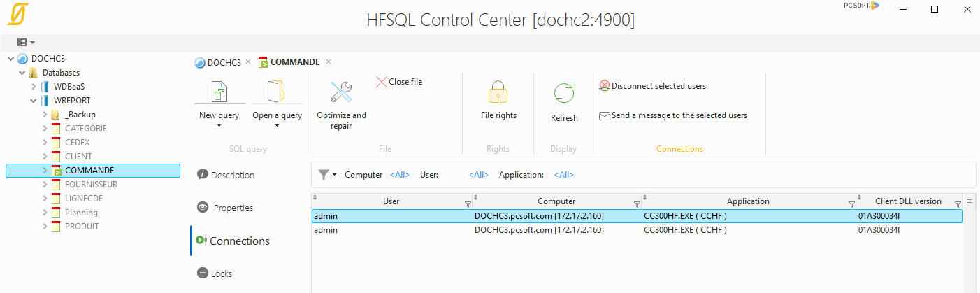Open the New query dropdown arrow
This screenshot has height=293, width=980.
click(219, 127)
